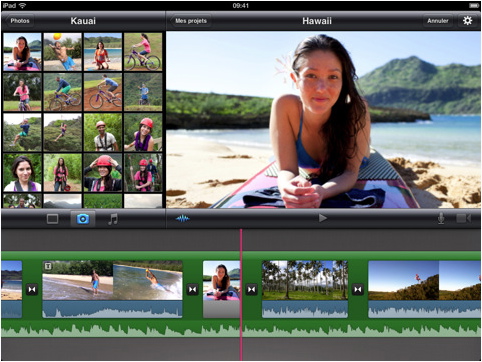
Task: Select the hilltop jumper clip in timeline
Action: click(x=424, y=289)
